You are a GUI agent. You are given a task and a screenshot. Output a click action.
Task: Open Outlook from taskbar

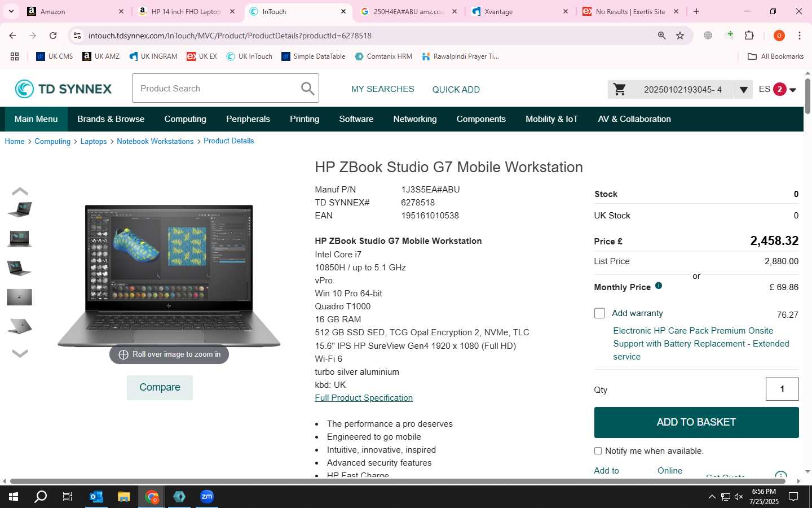96,497
